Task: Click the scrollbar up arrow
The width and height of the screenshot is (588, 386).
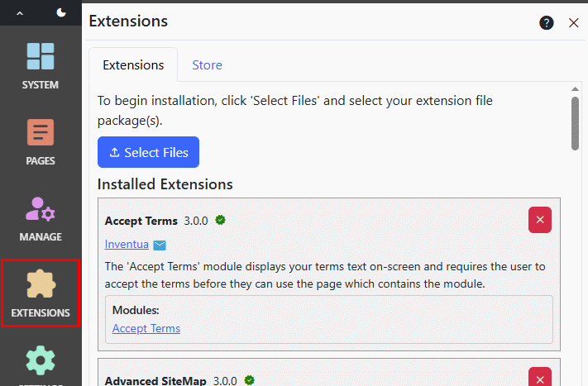Action: (575, 88)
